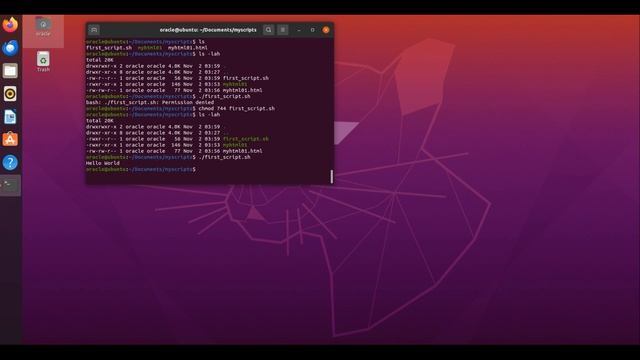Image resolution: width=640 pixels, height=360 pixels.
Task: Click the '-rwxr--r--' permissions entry
Action: (x=101, y=139)
